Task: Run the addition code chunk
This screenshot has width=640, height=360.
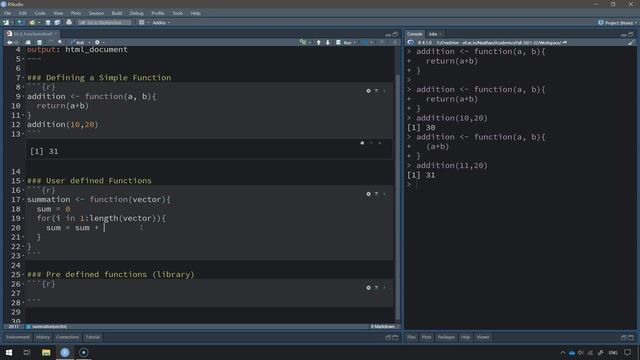Action: pos(384,91)
